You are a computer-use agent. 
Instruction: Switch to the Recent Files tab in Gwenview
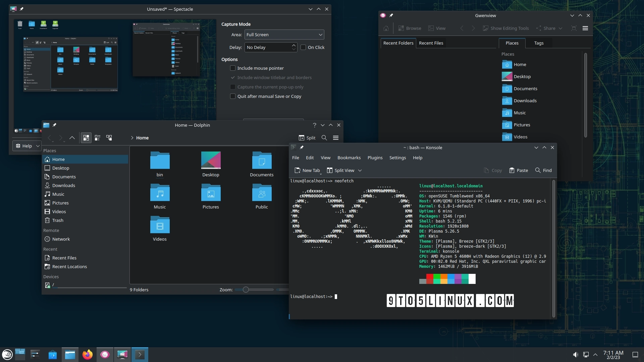(431, 43)
